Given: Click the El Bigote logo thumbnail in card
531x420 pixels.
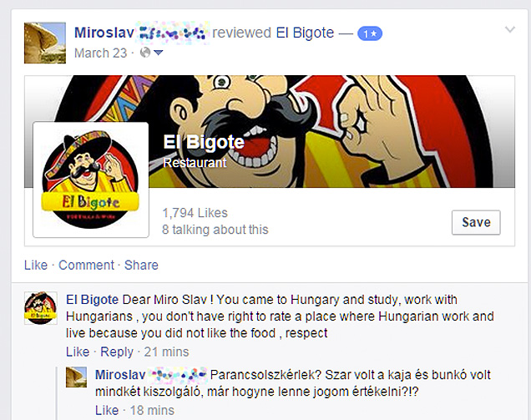Looking at the screenshot, I should 91,180.
